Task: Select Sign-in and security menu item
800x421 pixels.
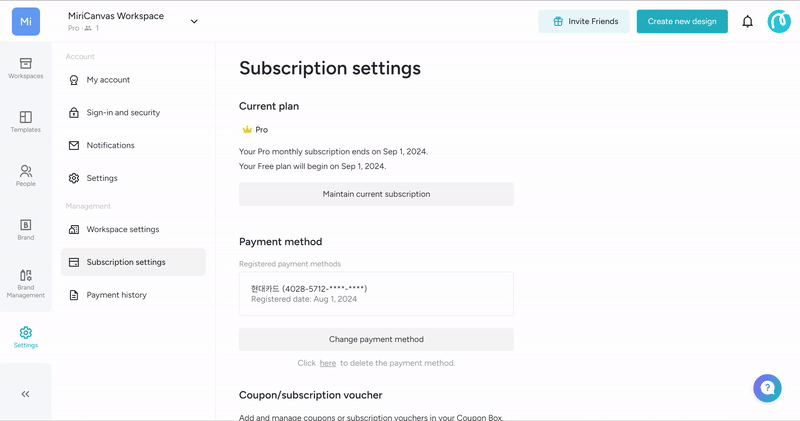Action: click(x=123, y=113)
